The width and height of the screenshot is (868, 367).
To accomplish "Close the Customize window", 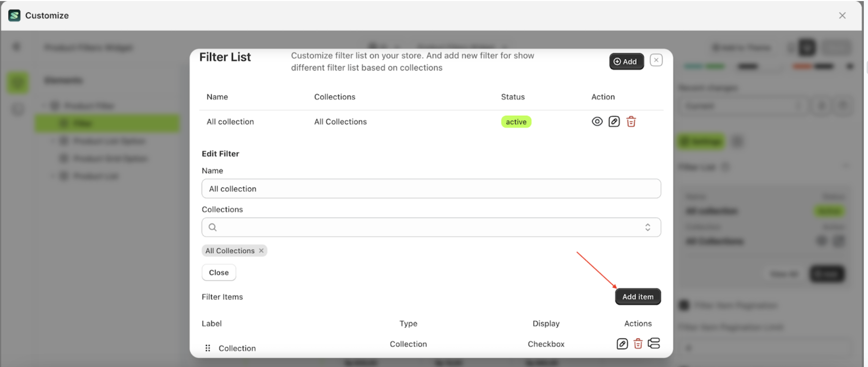I will click(843, 15).
